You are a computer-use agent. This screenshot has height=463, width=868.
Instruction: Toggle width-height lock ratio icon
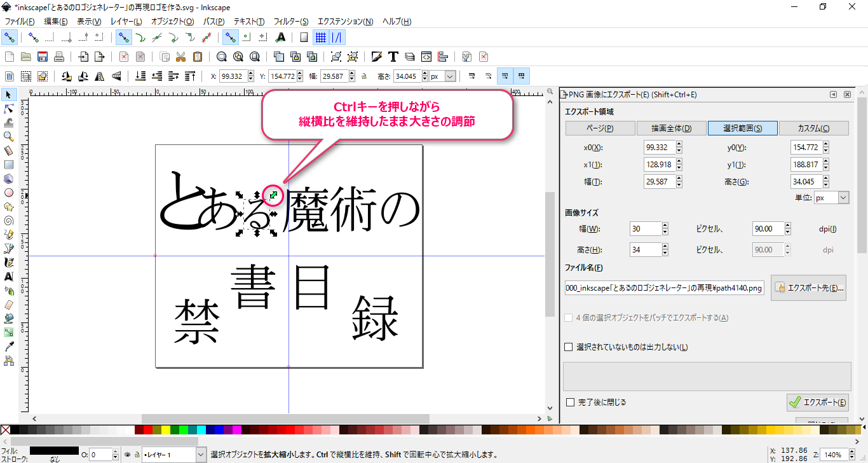click(x=364, y=76)
